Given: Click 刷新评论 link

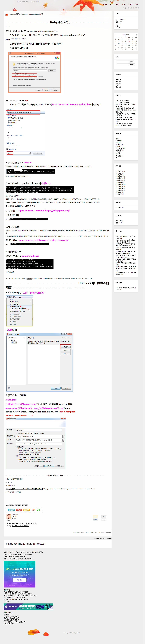Looking at the screenshot, I should (97, 538).
